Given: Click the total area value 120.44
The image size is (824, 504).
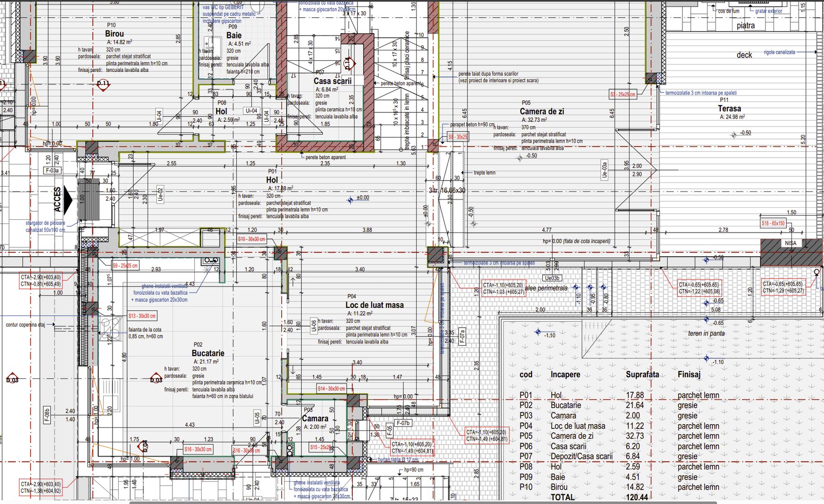Looking at the screenshot, I should [637, 497].
